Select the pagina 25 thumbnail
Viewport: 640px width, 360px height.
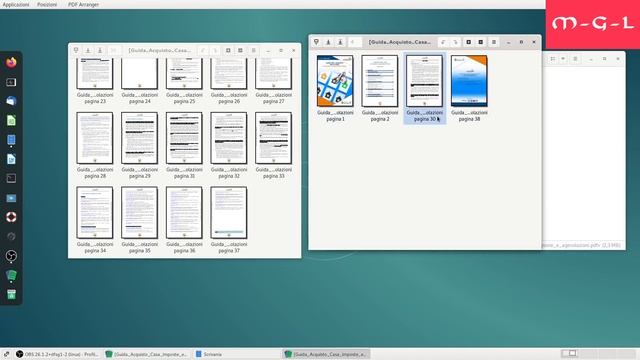(x=184, y=73)
